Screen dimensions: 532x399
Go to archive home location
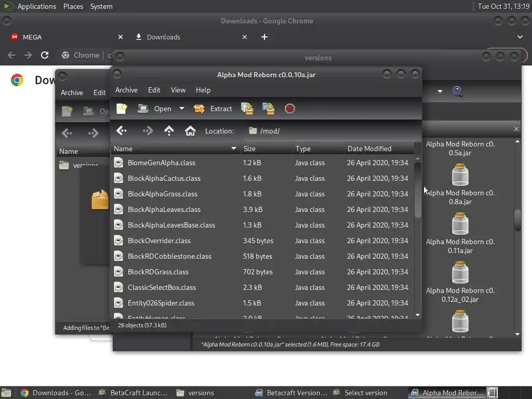click(x=190, y=131)
